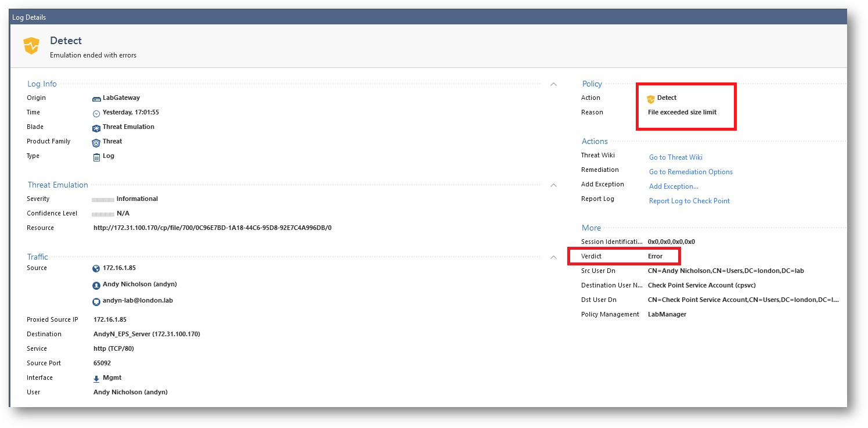Collapse the Threat Emulation section
Screen dimensions: 868x428
coord(553,185)
